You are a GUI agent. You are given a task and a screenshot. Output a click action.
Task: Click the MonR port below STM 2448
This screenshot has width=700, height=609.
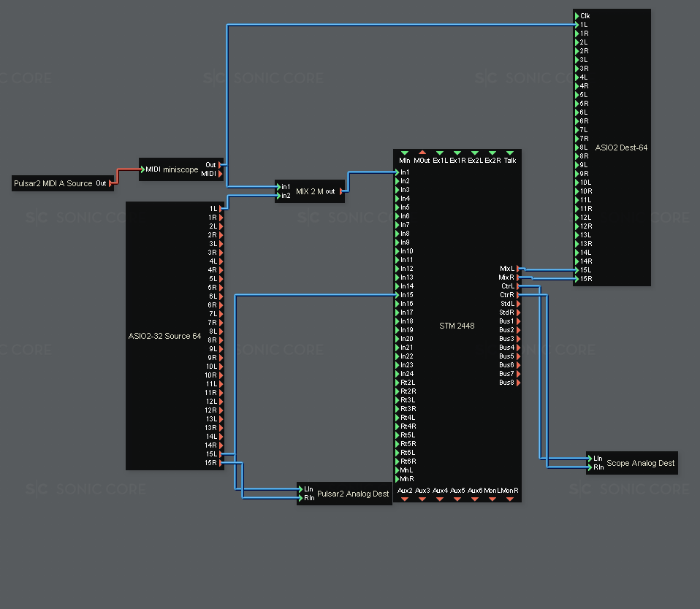[x=510, y=499]
